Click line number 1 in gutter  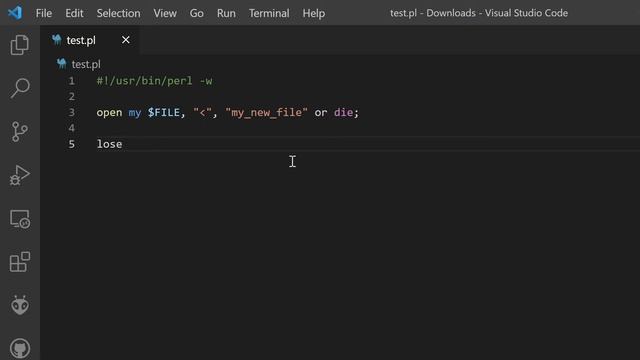[71, 81]
